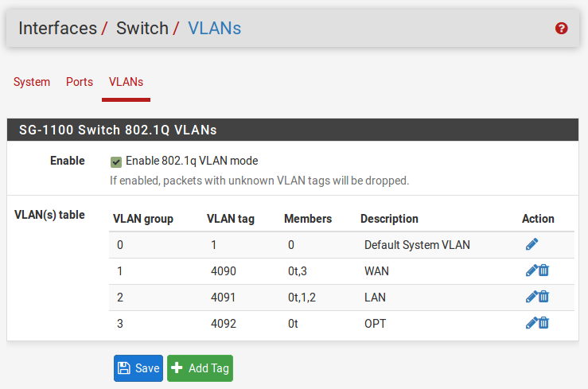Edit the Default System VLAN entry
588x389 pixels.
(532, 244)
